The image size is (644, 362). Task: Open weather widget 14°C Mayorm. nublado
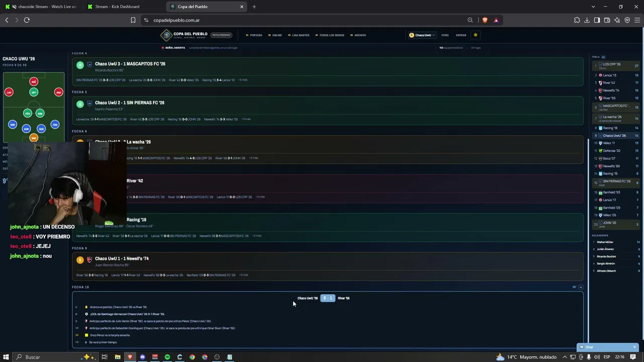point(526,357)
